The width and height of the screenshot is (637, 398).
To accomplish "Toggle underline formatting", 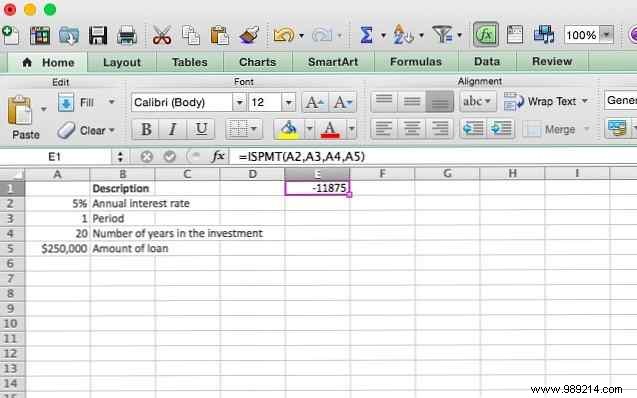I will (201, 130).
